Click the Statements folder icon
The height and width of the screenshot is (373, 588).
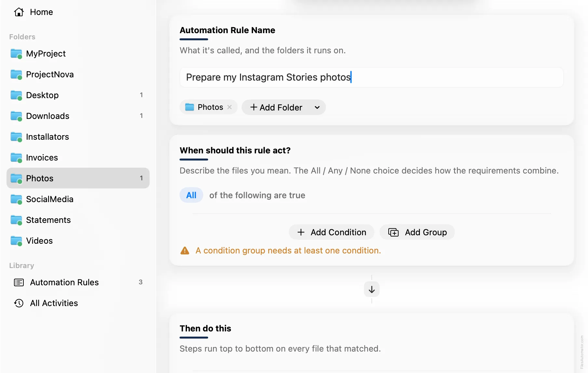pyautogui.click(x=16, y=220)
